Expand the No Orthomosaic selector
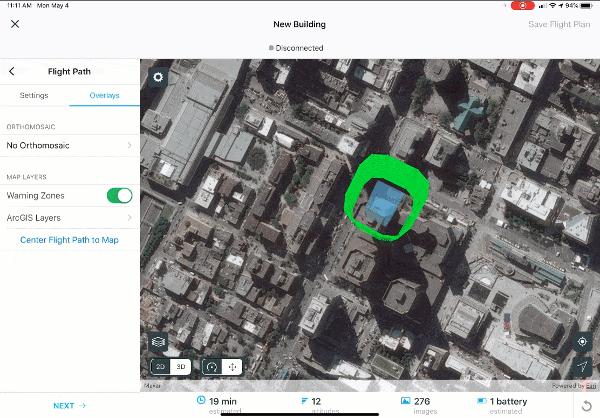The height and width of the screenshot is (418, 600). pos(69,146)
